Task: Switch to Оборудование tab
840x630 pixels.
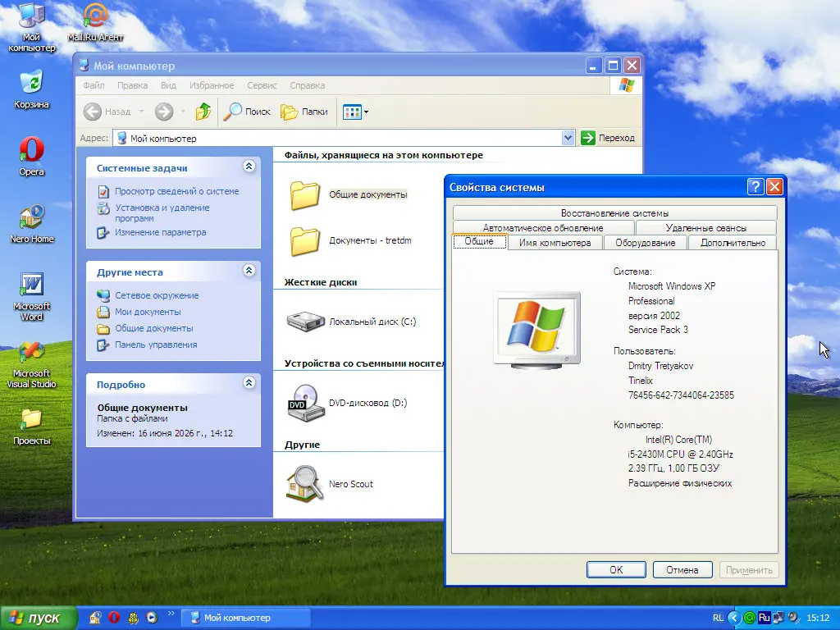Action: coord(645,243)
